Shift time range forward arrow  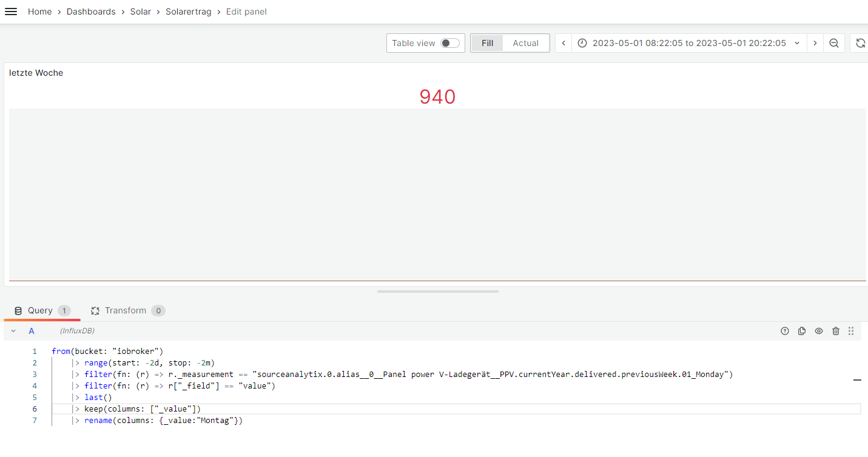(815, 43)
